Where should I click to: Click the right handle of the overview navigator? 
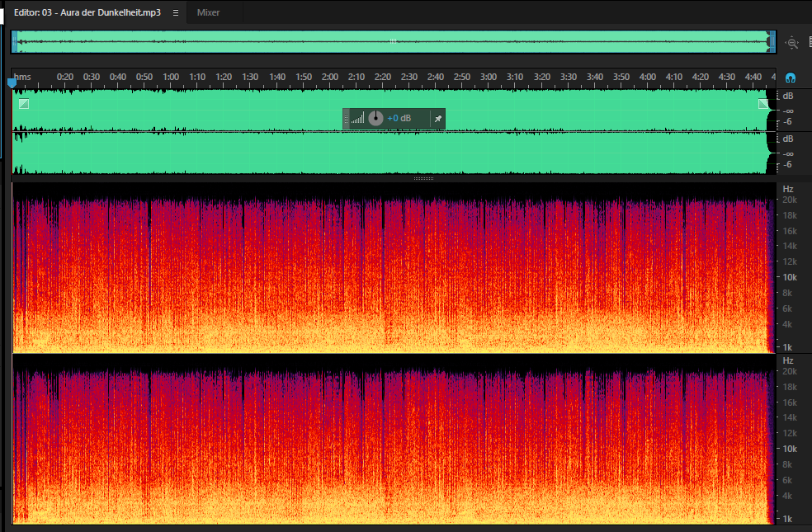772,42
